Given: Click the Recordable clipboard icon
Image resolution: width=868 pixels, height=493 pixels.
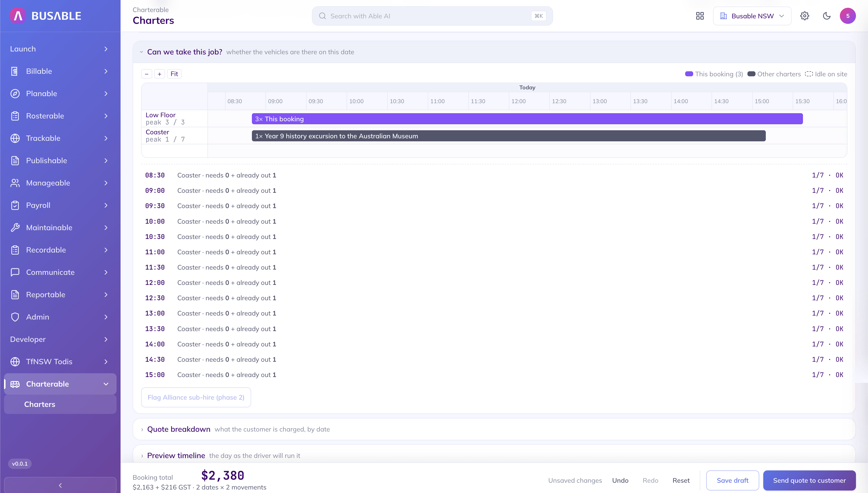Looking at the screenshot, I should 15,250.
